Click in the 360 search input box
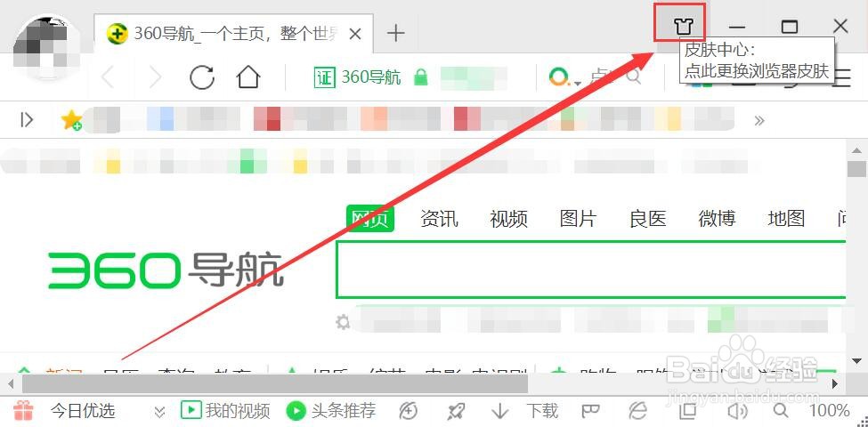This screenshot has width=868, height=427. click(590, 270)
